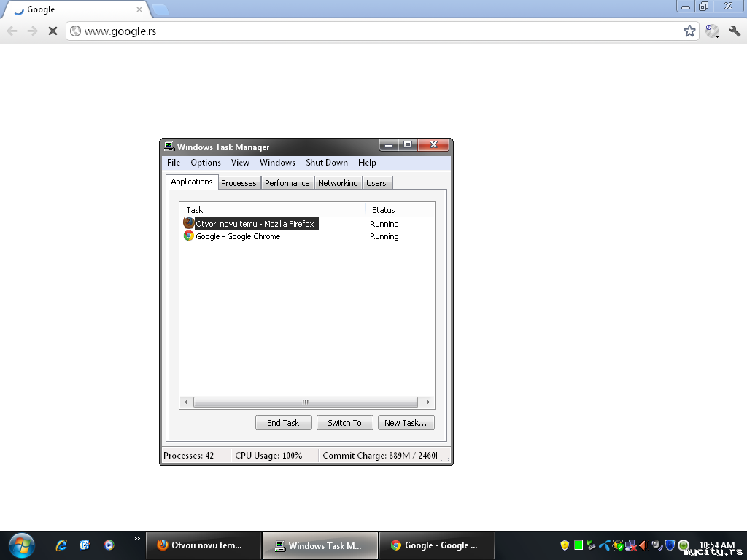Click the blue shield tray icon
The image size is (747, 560).
[670, 545]
